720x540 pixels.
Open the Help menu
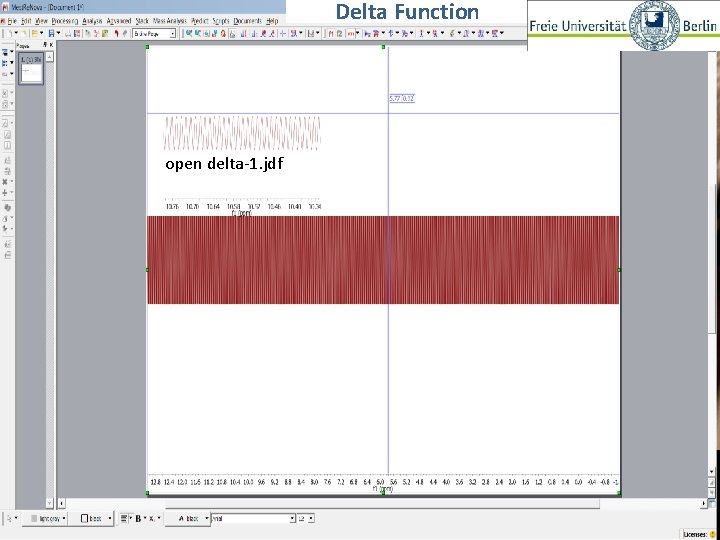(272, 21)
